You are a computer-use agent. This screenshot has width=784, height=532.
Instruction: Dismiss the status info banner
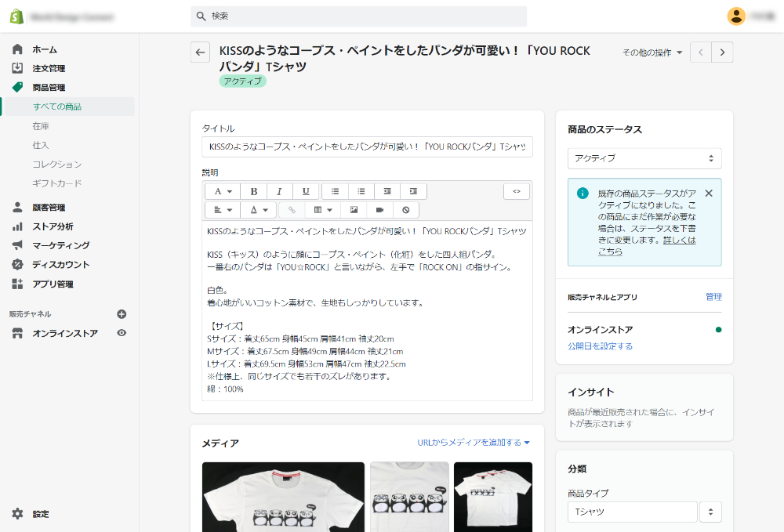[709, 194]
